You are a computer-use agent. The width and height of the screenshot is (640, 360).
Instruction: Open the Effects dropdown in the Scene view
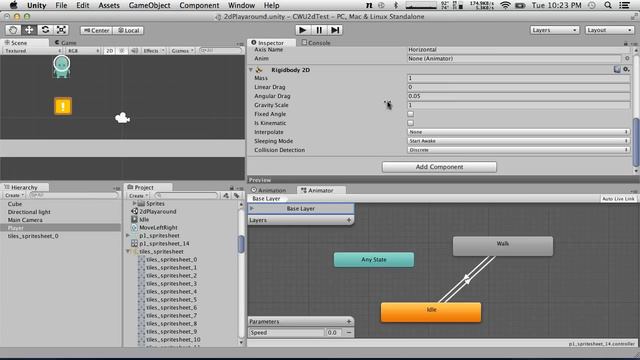153,51
